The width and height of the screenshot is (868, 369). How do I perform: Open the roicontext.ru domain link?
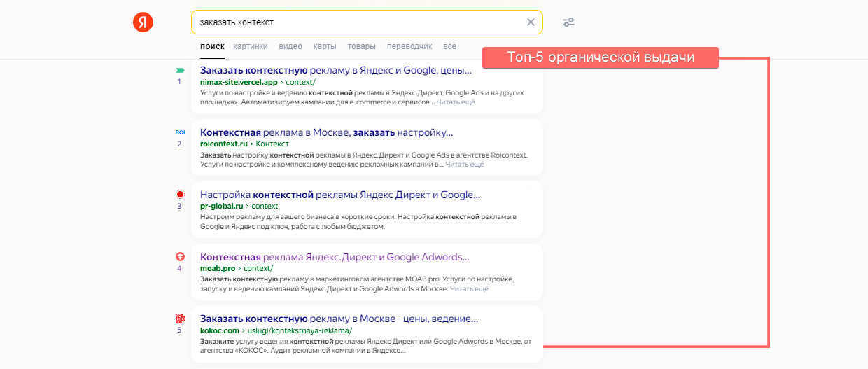coord(224,144)
